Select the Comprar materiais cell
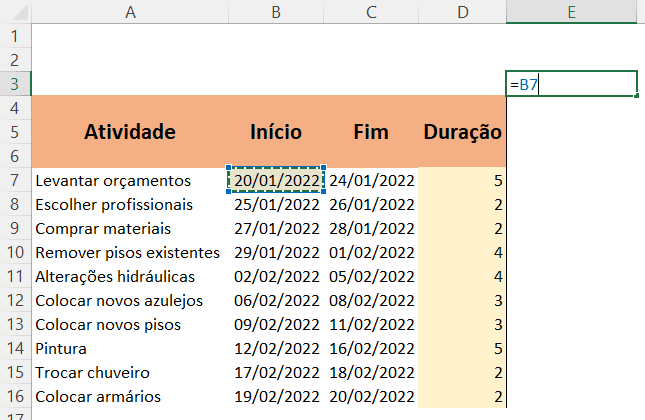Screen dimensions: 645x420 point(130,228)
